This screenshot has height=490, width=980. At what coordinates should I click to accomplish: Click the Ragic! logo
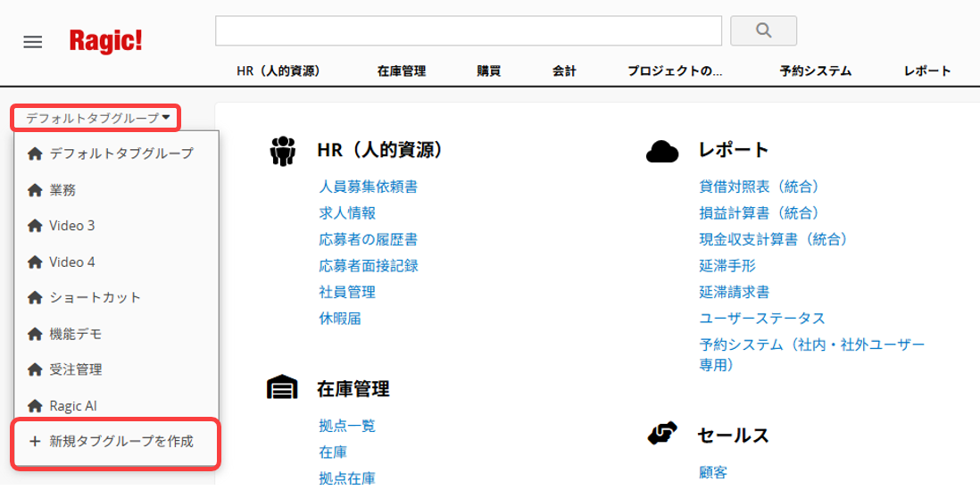105,41
